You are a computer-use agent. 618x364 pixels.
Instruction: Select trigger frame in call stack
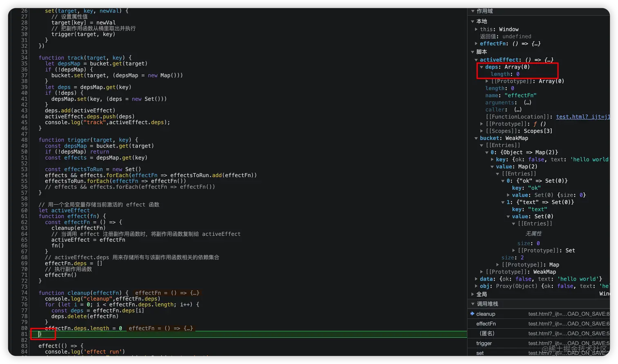click(484, 343)
